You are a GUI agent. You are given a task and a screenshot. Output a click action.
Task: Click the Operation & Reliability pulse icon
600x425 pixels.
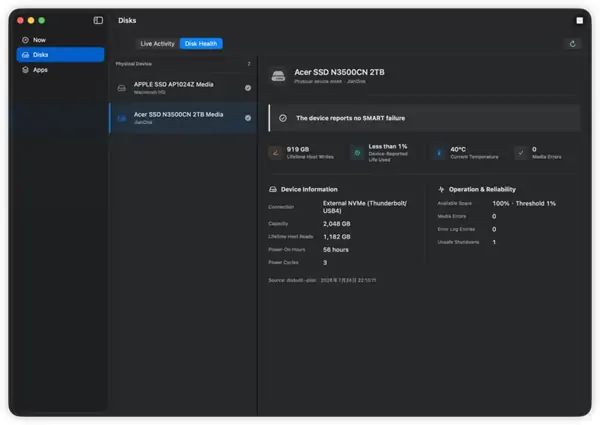pyautogui.click(x=441, y=189)
